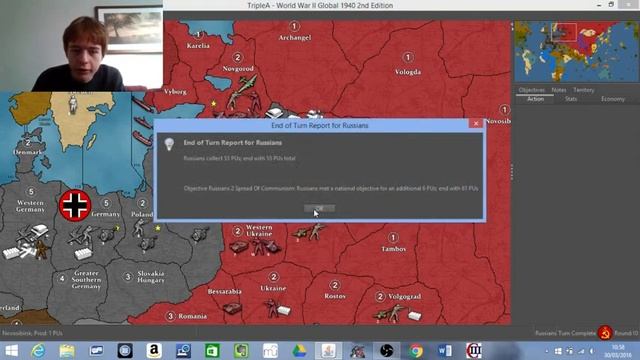
Task: Click the Denmark territory label
Action: tap(27, 152)
